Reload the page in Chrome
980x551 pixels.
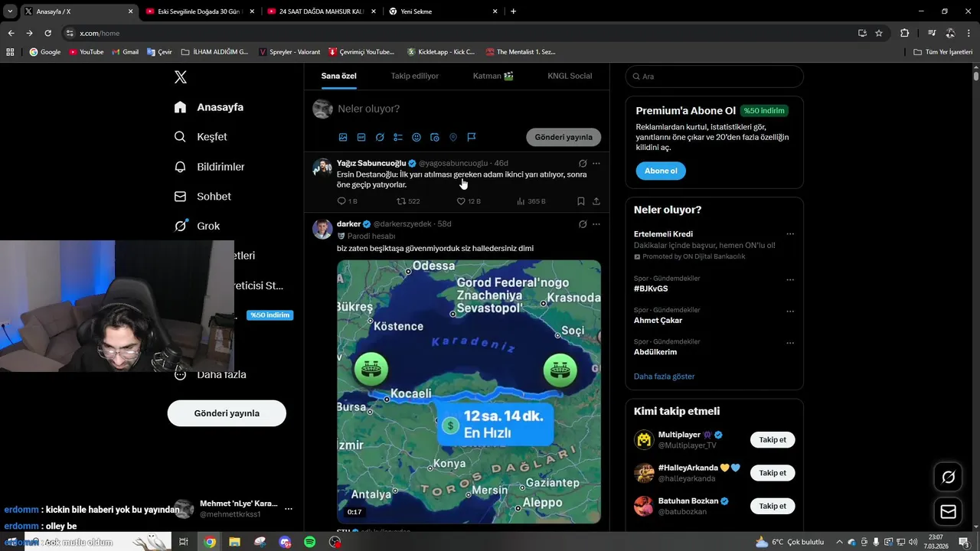[47, 33]
